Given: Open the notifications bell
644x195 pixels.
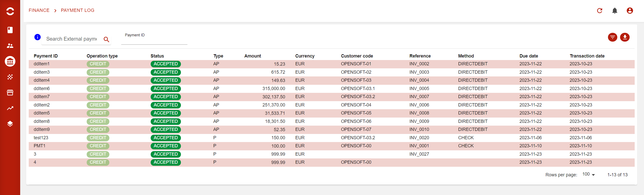Looking at the screenshot, I should coord(615,11).
